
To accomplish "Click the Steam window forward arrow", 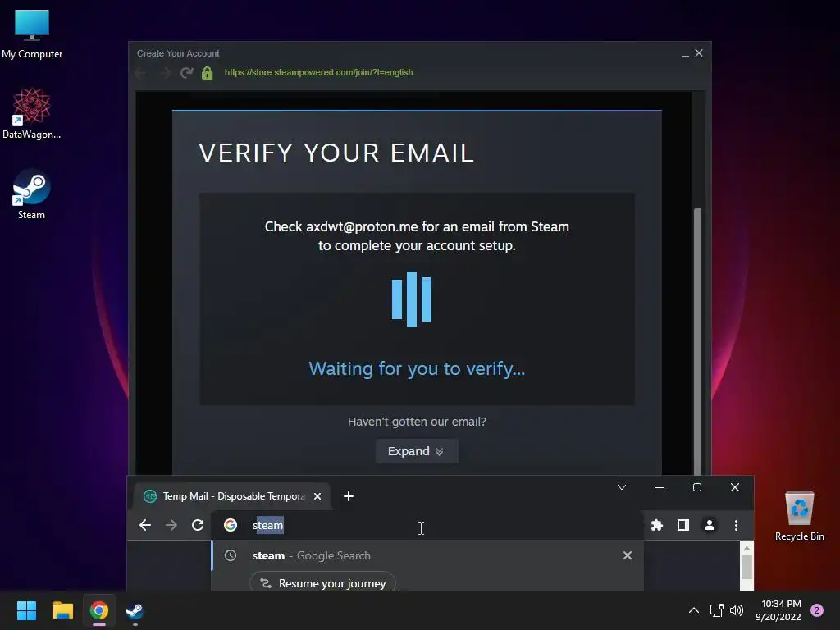I will tap(164, 73).
